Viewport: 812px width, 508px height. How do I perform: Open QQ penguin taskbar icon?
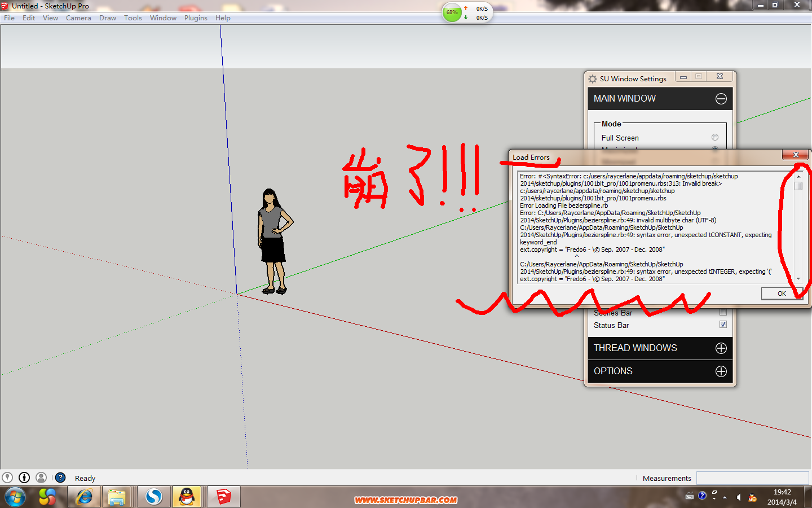pos(187,497)
